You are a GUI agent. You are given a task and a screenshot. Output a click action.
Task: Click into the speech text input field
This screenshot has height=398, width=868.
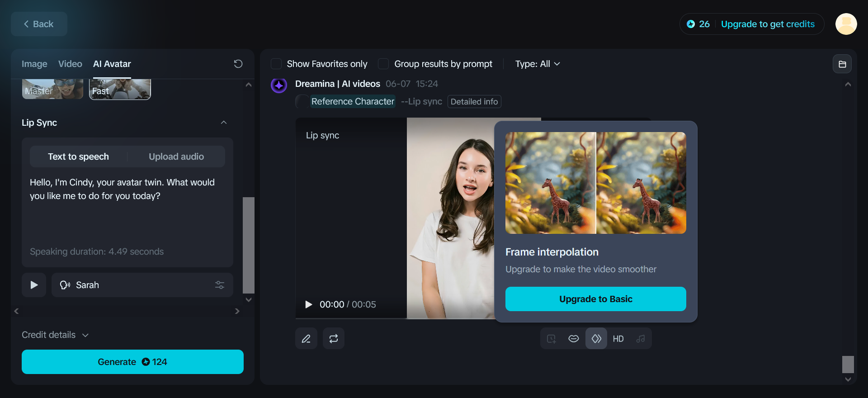coord(127,208)
